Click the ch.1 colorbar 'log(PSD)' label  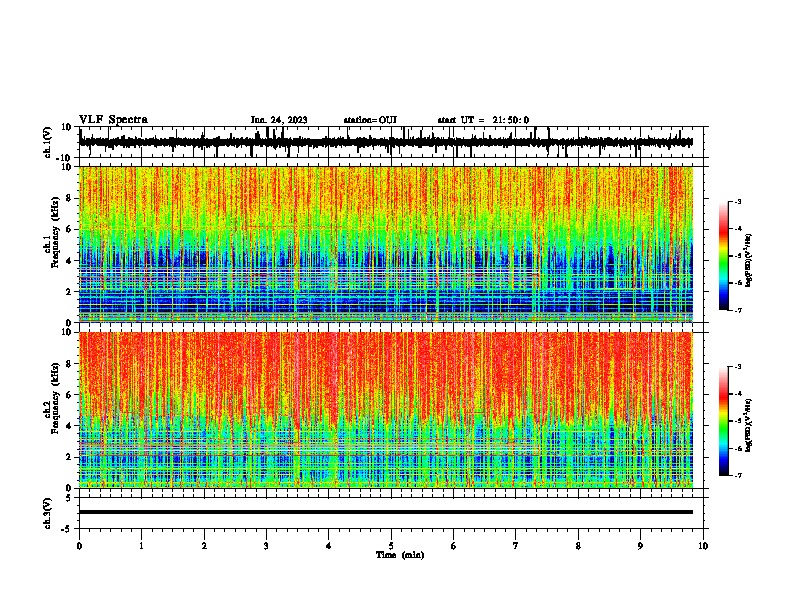pyautogui.click(x=749, y=260)
